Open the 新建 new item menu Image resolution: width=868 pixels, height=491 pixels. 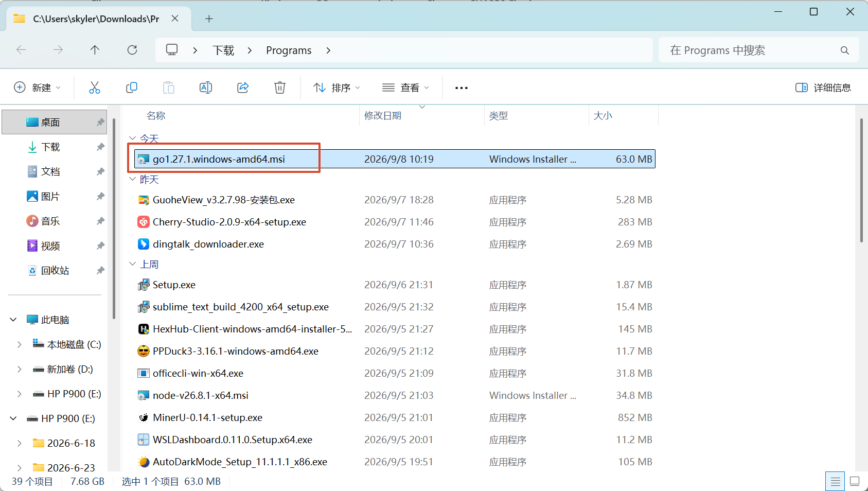tap(37, 87)
